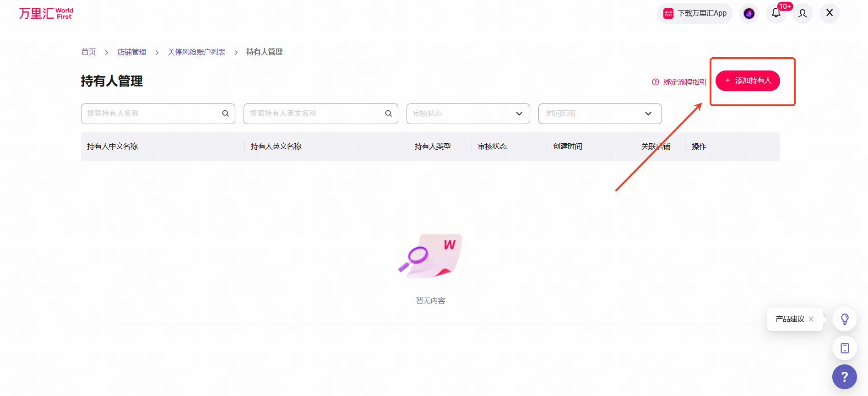Dismiss the 产品建议 tooltip
This screenshot has height=396, width=868.
pos(811,319)
